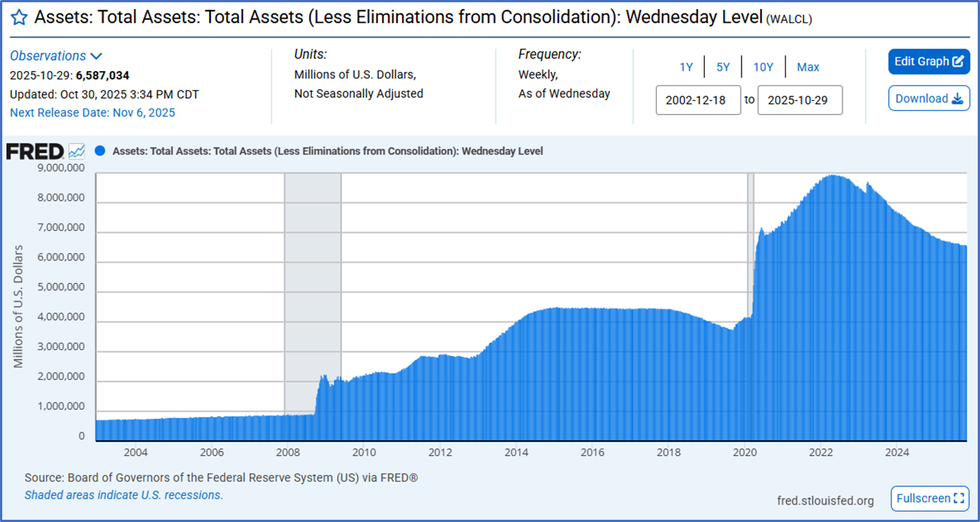Select the 1Y time range
Image resolution: width=980 pixels, height=522 pixels.
point(686,67)
